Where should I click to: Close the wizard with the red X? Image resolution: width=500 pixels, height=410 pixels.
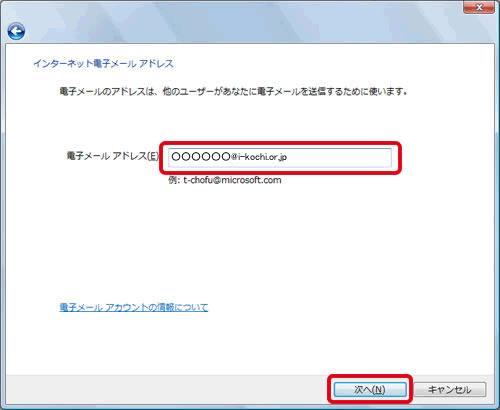coord(479,7)
